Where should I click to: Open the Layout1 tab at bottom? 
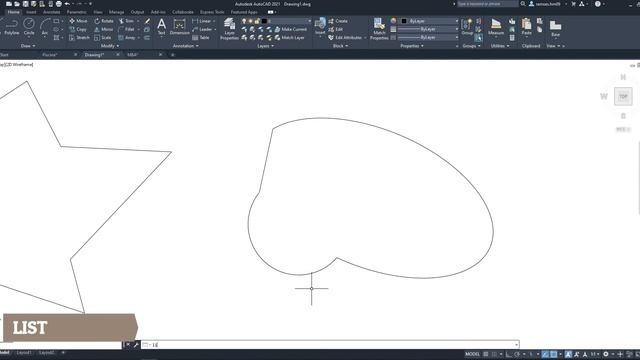(24, 353)
